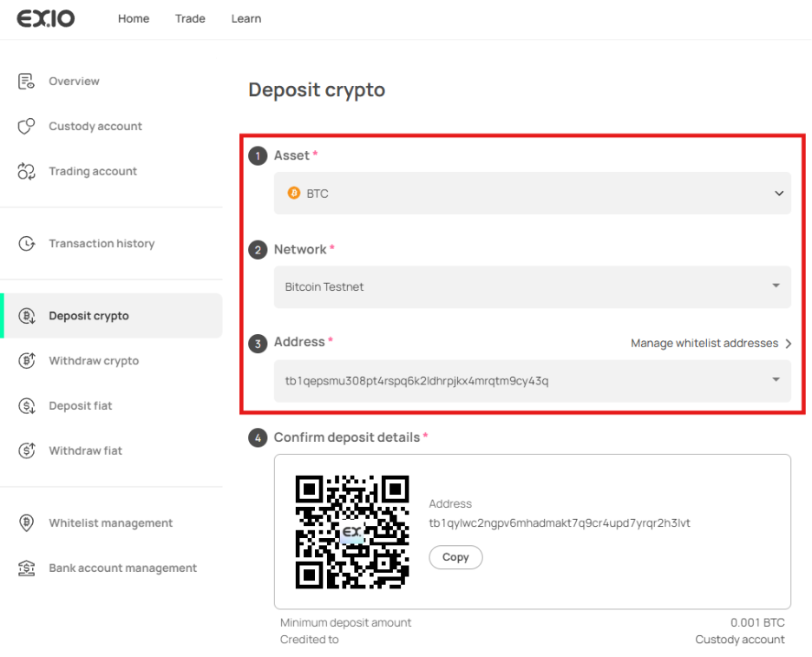Go to the Home menu
Image resolution: width=812 pixels, height=657 pixels.
134,19
